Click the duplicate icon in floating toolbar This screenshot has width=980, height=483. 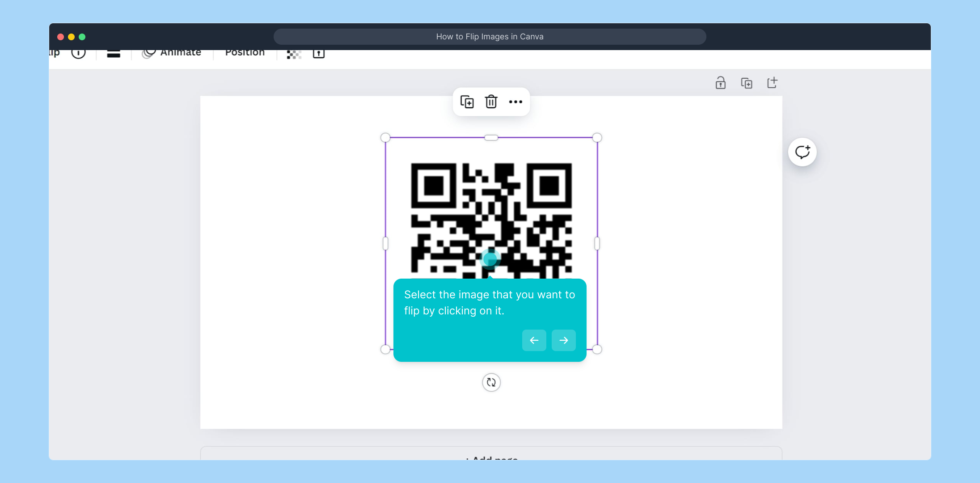[467, 102]
